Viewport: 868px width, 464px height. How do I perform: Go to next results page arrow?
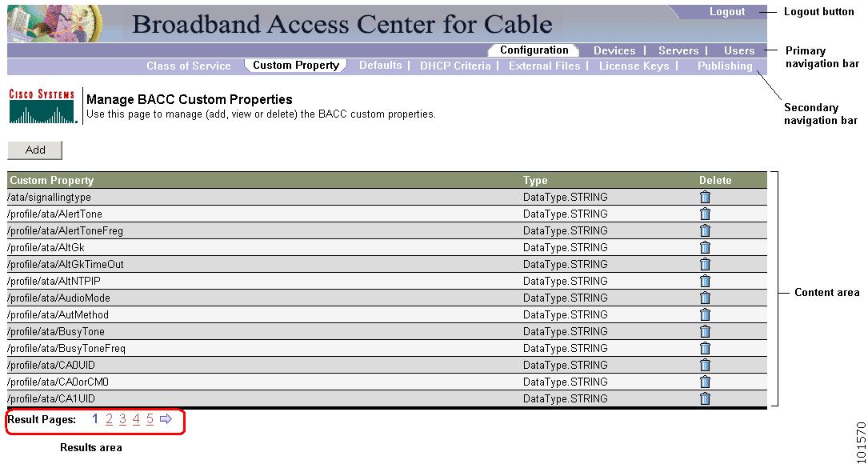166,419
